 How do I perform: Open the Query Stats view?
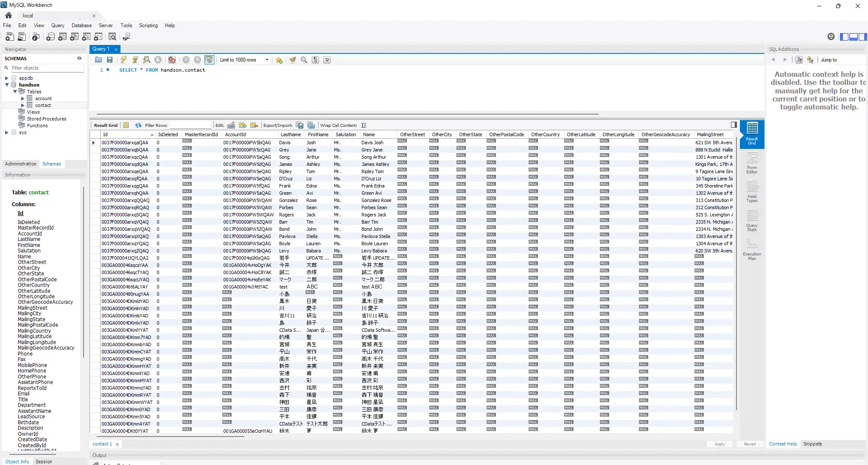tap(752, 221)
